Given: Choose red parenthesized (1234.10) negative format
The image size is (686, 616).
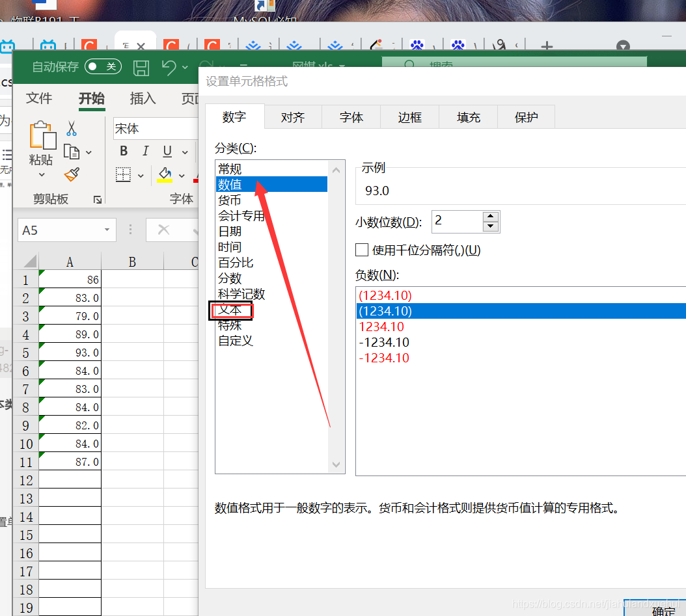Looking at the screenshot, I should point(521,295).
